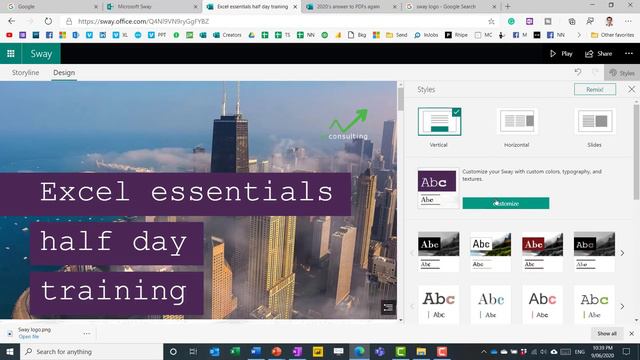Pick the fourth dark Abc photo style
This screenshot has height=360, width=640.
pyautogui.click(x=594, y=251)
